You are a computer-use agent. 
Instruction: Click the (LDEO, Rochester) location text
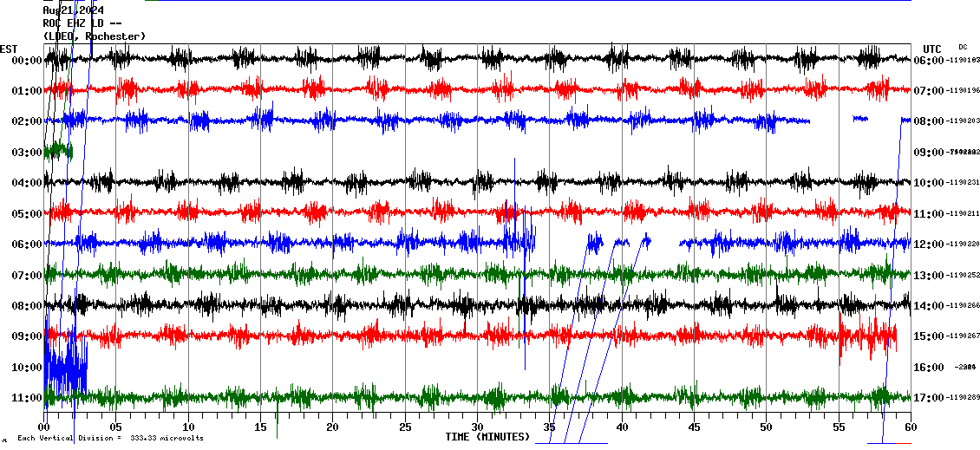94,36
